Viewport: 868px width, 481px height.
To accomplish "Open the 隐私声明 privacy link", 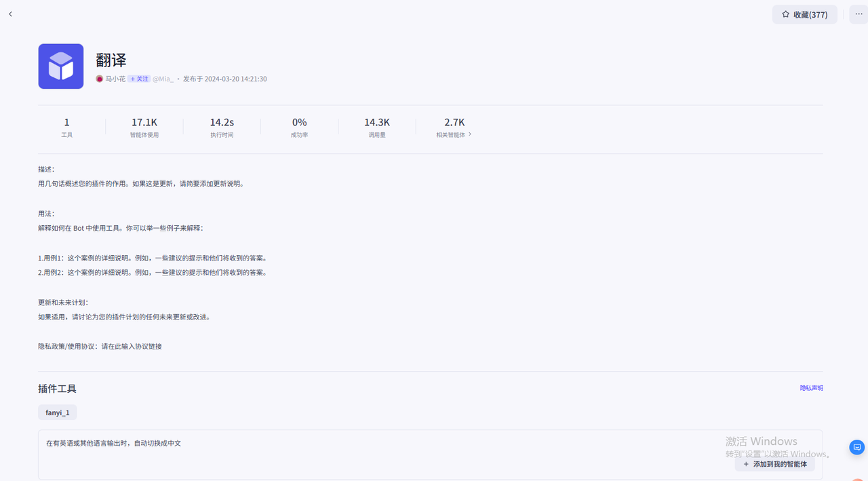I will [811, 388].
